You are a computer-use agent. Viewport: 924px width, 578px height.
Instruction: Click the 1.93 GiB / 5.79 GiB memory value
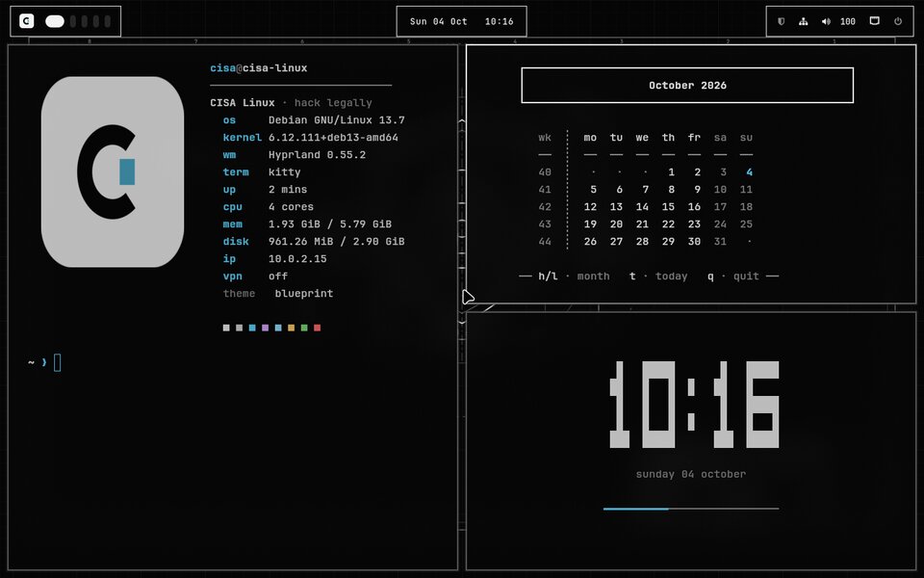point(330,224)
